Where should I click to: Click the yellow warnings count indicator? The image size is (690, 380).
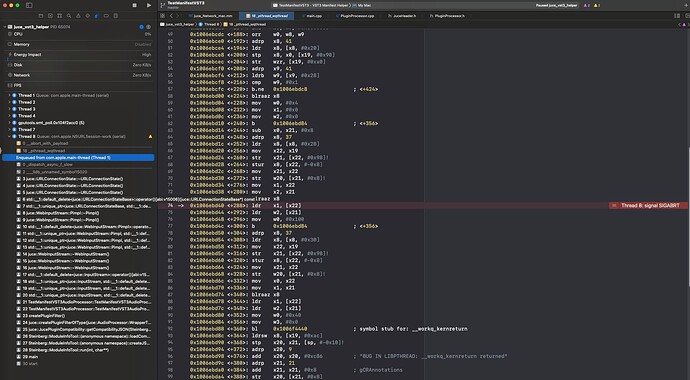(597, 5)
